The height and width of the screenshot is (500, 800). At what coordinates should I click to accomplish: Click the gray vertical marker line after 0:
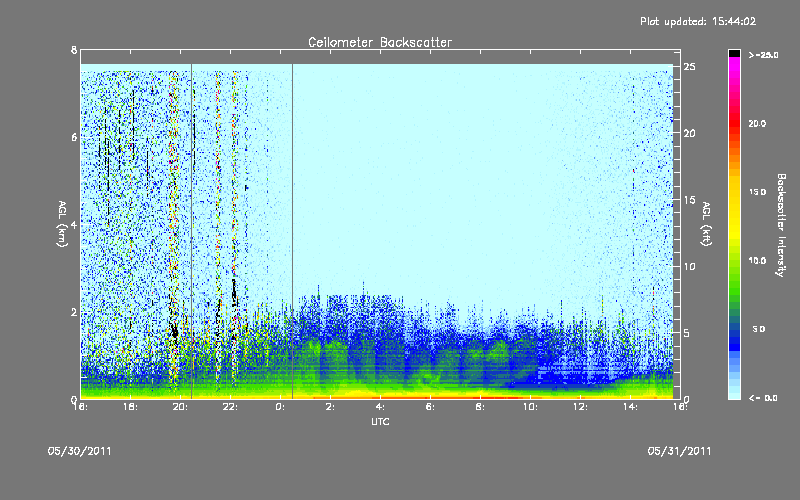tap(292, 231)
